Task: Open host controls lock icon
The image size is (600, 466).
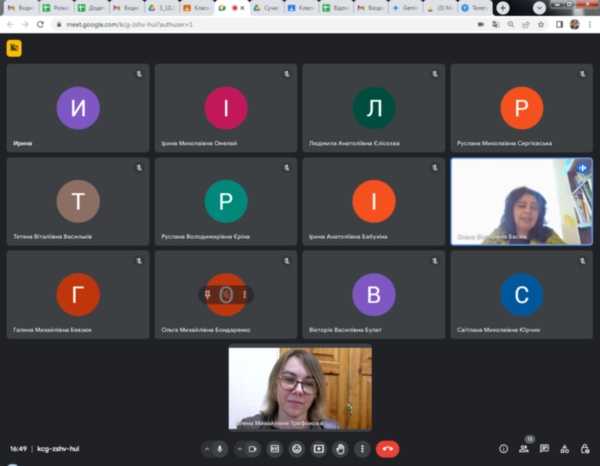Action: (584, 449)
